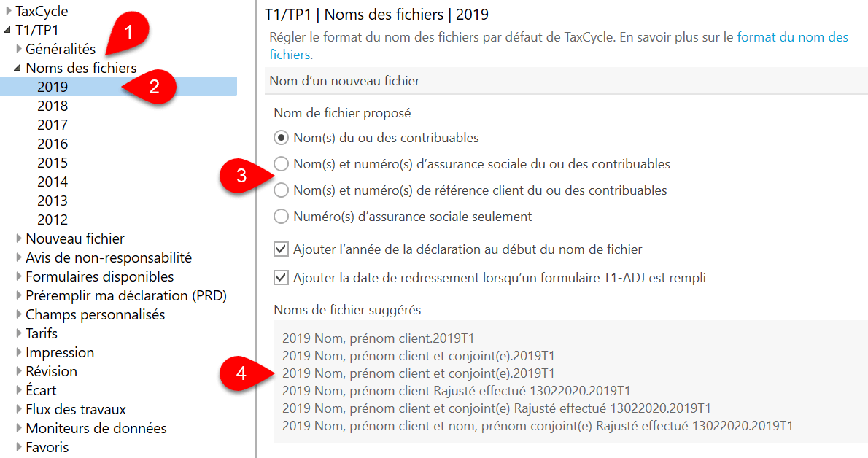Open the Préremplir ma déclaration (PRD) item
The width and height of the screenshot is (868, 458).
(x=126, y=296)
